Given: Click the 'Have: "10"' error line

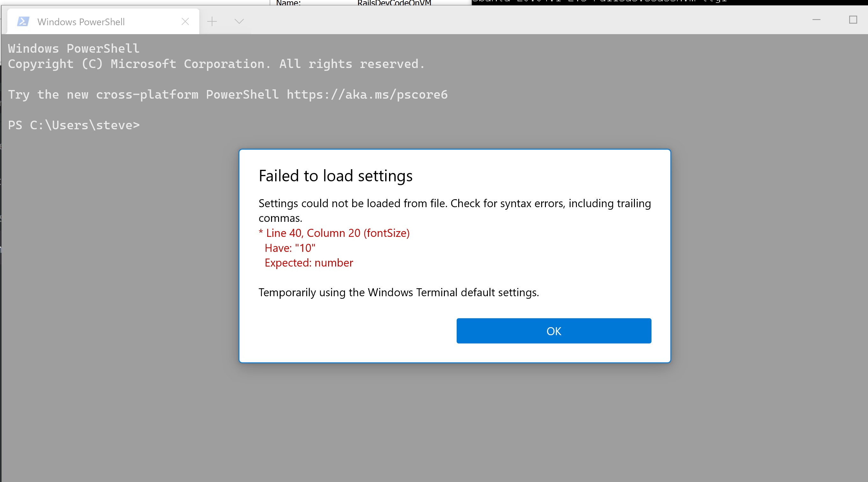Looking at the screenshot, I should pyautogui.click(x=290, y=248).
